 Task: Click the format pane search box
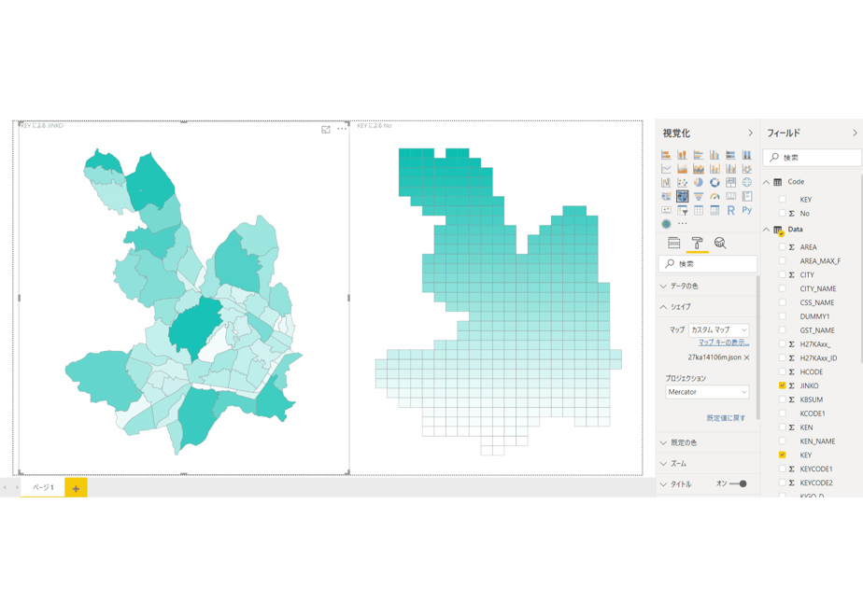pyautogui.click(x=708, y=264)
